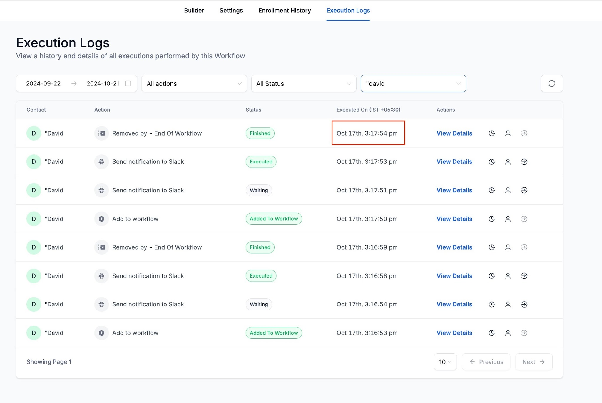This screenshot has width=602, height=403.
Task: Open history icon for 3:17:50 pm row
Action: point(491,219)
